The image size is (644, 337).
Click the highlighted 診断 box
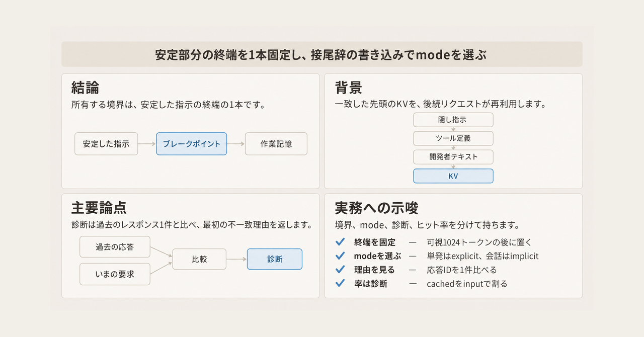pos(275,260)
